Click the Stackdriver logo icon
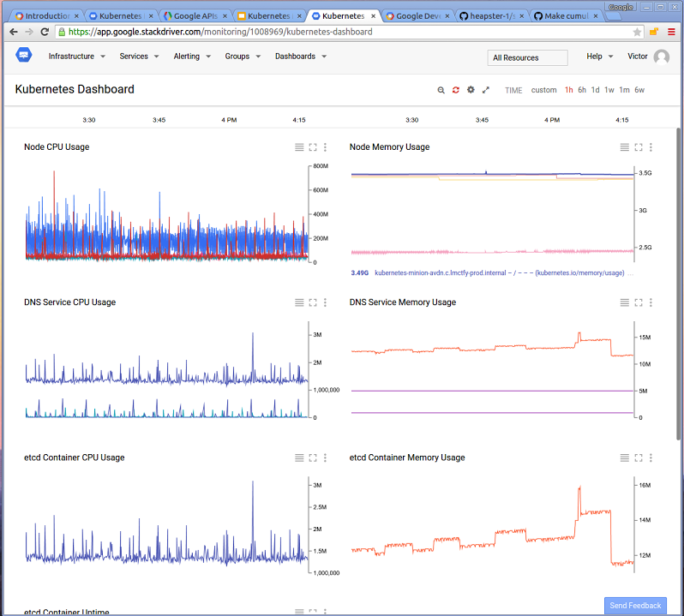 23,56
